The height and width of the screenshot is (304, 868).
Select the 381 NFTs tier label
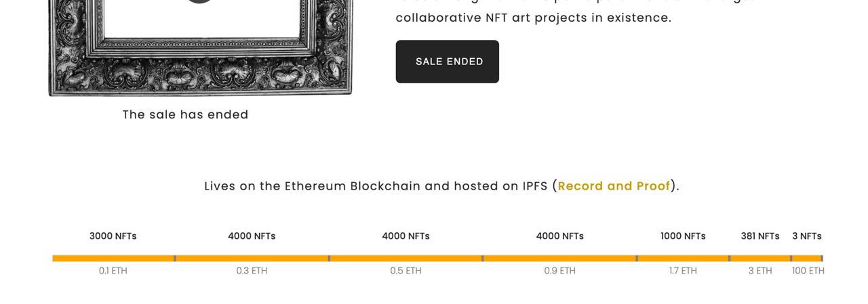[759, 236]
